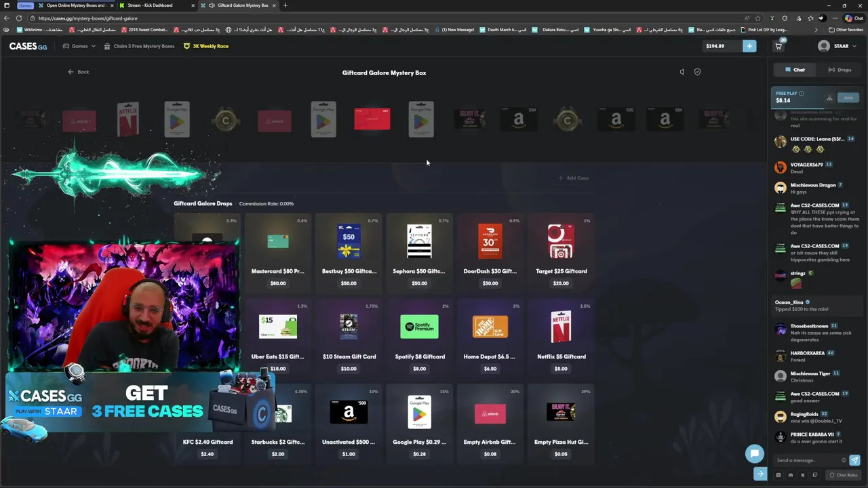Click username HARBORXAREA in chat
Image resolution: width=868 pixels, height=488 pixels.
click(807, 353)
